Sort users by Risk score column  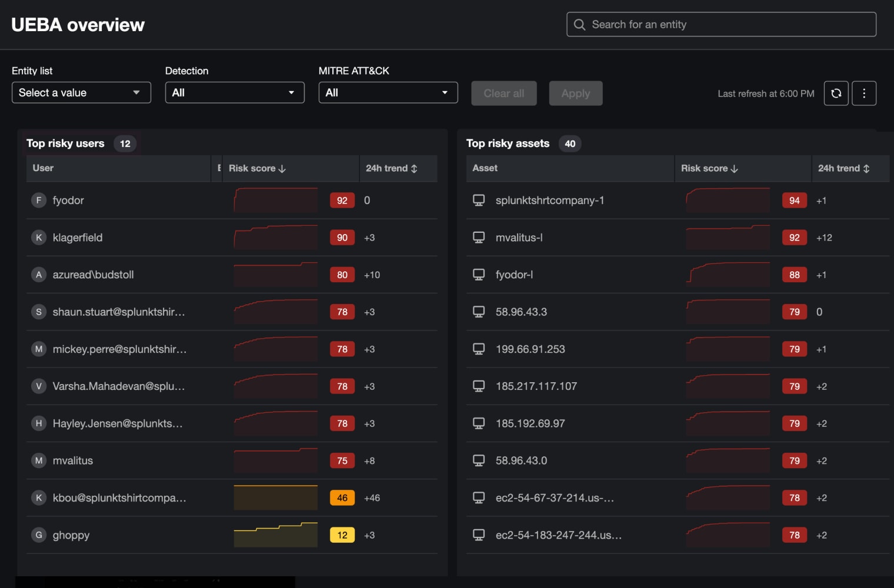coord(257,168)
